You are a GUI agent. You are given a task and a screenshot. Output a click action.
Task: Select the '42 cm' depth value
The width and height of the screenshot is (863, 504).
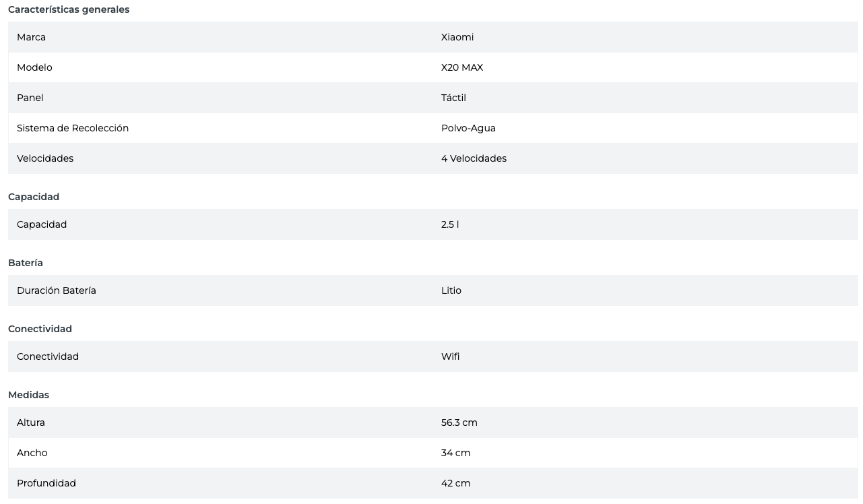pos(456,483)
